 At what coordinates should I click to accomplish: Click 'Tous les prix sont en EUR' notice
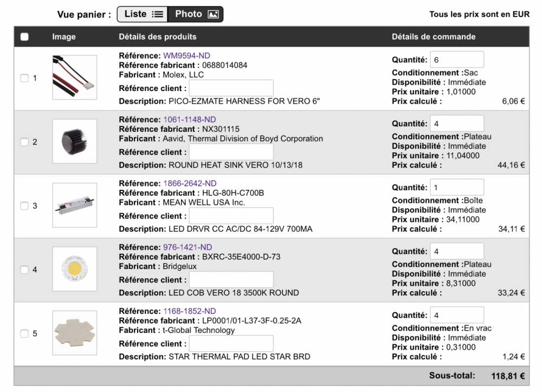point(479,14)
